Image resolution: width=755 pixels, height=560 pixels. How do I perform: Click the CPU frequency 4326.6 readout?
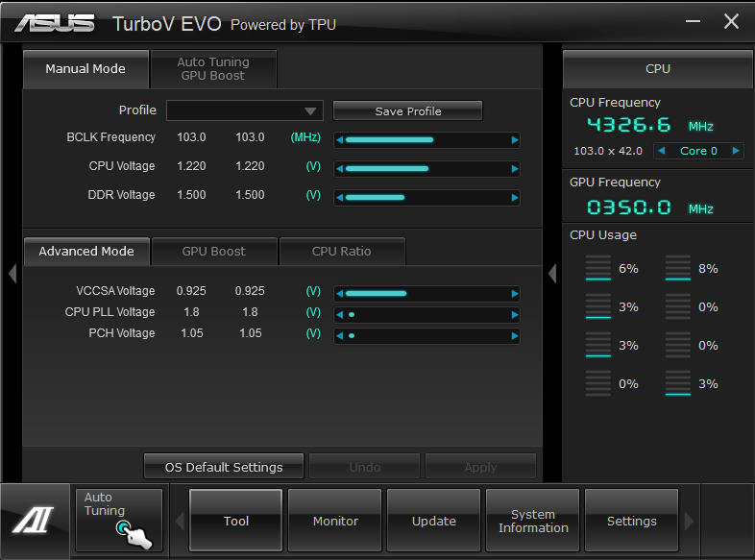(629, 125)
